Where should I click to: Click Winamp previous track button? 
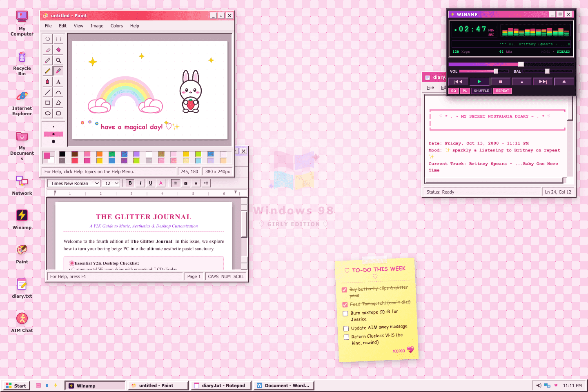pos(459,82)
